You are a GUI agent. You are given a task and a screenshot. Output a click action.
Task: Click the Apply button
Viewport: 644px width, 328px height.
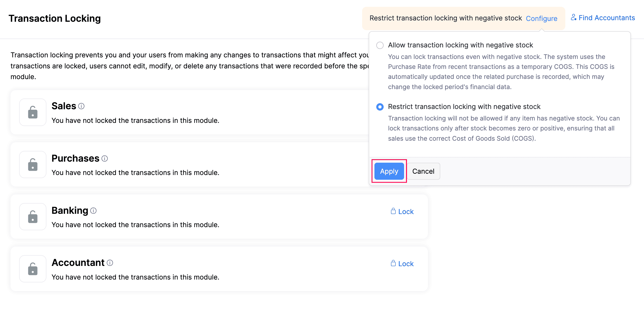click(x=389, y=171)
